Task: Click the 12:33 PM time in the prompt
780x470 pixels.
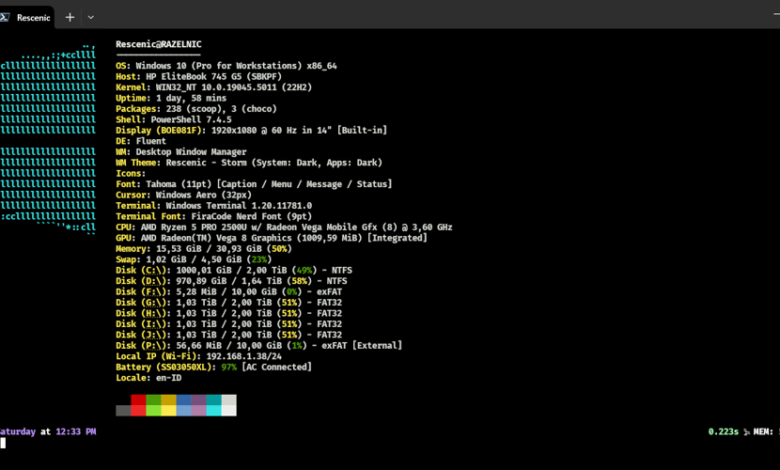Action: click(76, 432)
